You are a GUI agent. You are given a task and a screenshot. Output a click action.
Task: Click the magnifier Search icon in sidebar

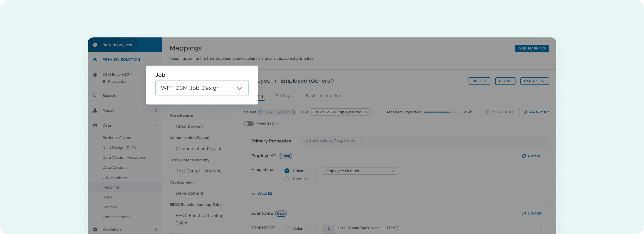pyautogui.click(x=95, y=95)
